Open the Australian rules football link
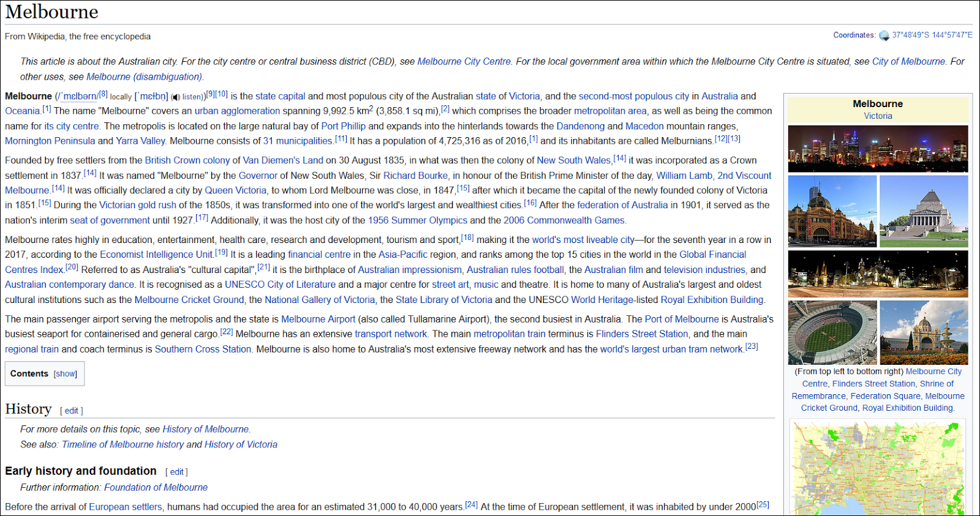Image resolution: width=980 pixels, height=516 pixels. pos(515,270)
